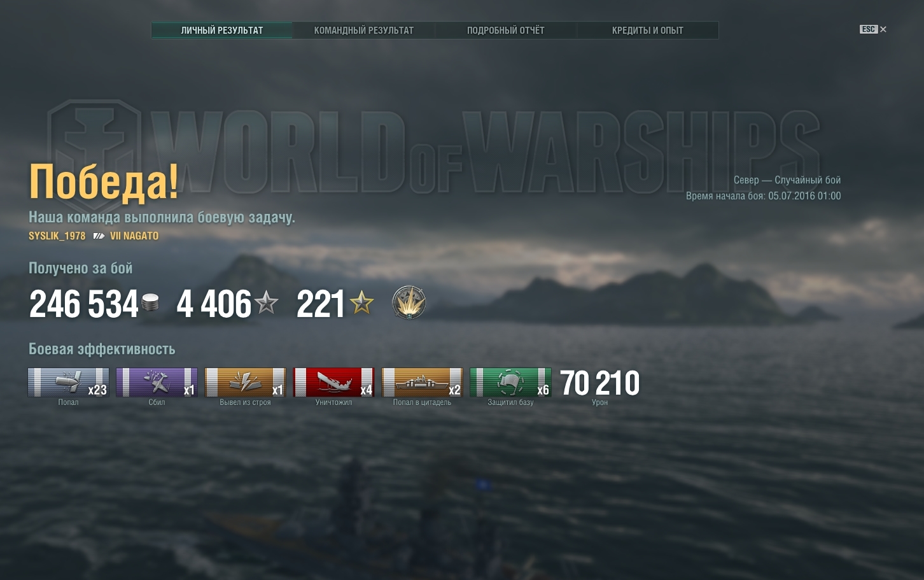Click the Попал в цитадель ribbon
The height and width of the screenshot is (580, 924).
pyautogui.click(x=422, y=382)
